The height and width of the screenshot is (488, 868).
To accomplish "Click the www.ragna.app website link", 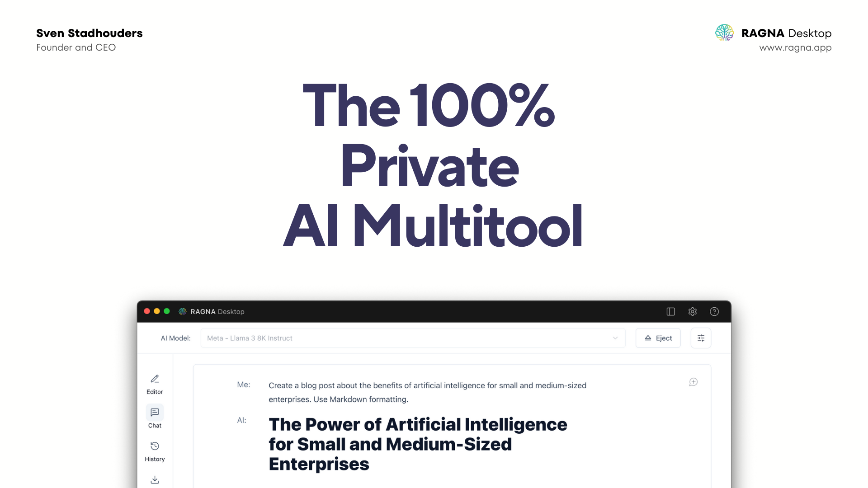I will coord(795,47).
